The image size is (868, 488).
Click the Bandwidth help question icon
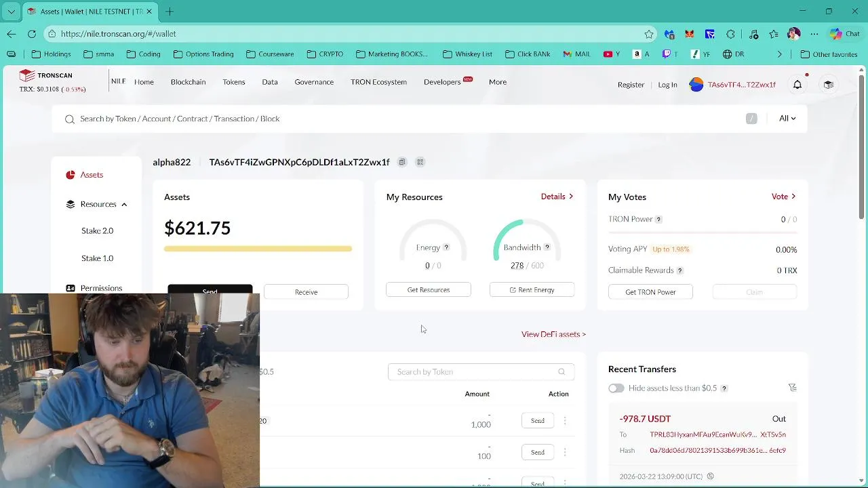tap(547, 247)
